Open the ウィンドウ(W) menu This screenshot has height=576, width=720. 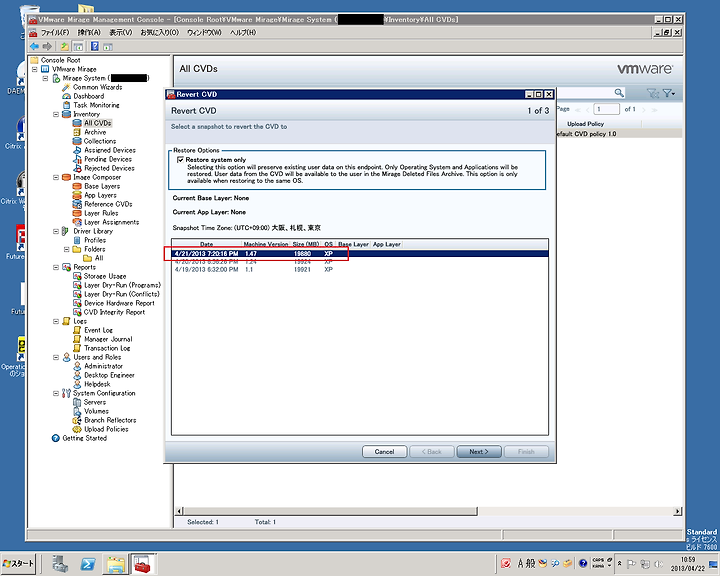pos(204,33)
